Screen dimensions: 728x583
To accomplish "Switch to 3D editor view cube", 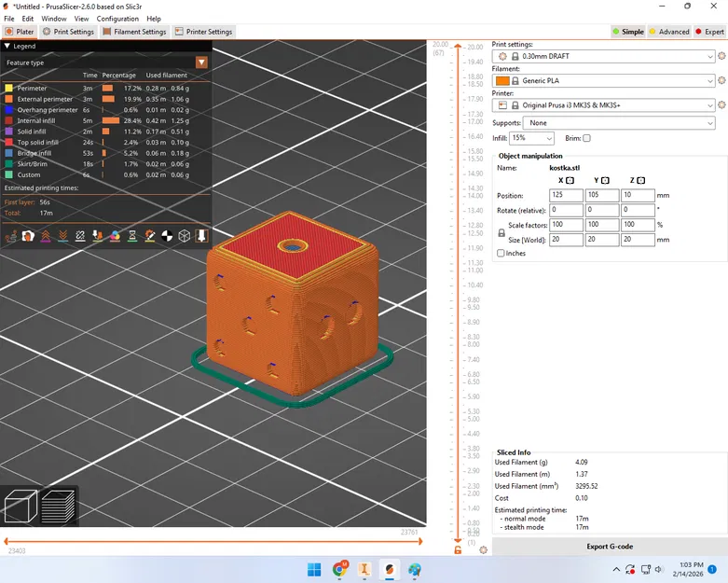I will [21, 507].
